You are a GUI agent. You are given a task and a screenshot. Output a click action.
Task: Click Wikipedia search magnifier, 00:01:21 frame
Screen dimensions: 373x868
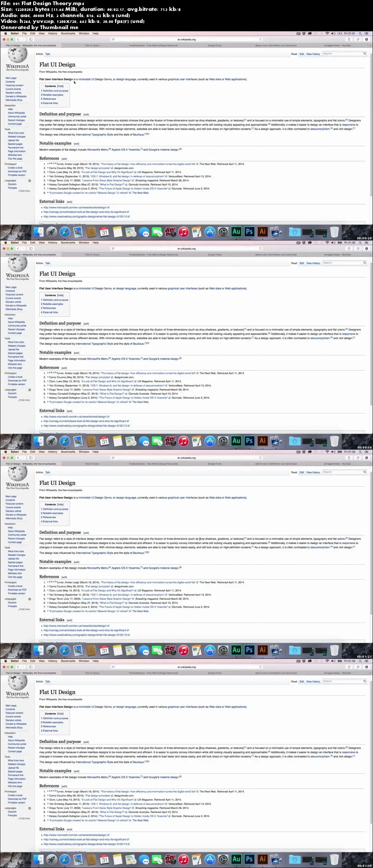coord(364,472)
